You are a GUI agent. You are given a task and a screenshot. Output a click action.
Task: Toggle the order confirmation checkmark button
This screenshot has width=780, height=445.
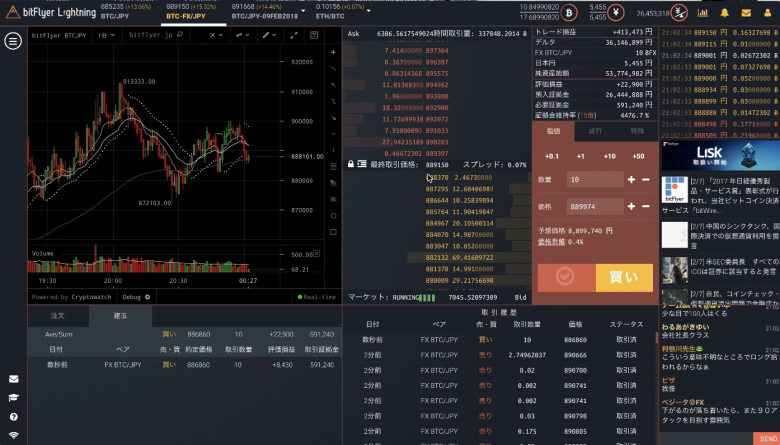coord(566,277)
